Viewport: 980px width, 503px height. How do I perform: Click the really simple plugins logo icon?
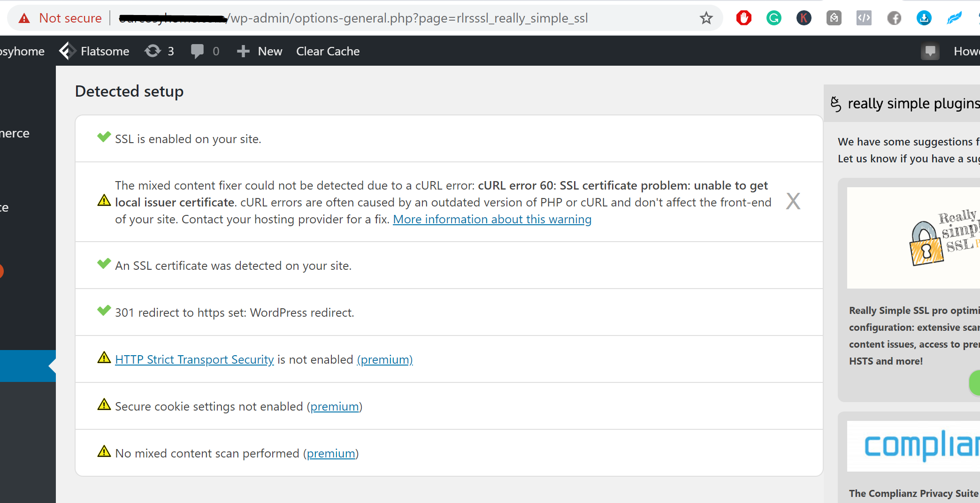[836, 104]
